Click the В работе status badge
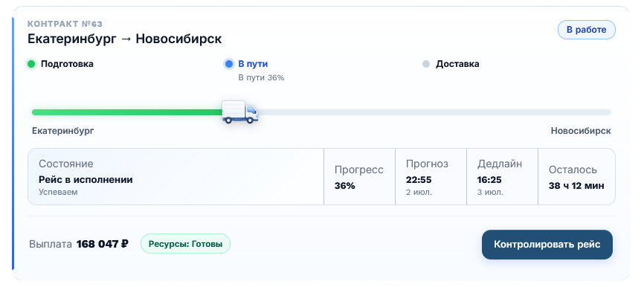 (587, 30)
